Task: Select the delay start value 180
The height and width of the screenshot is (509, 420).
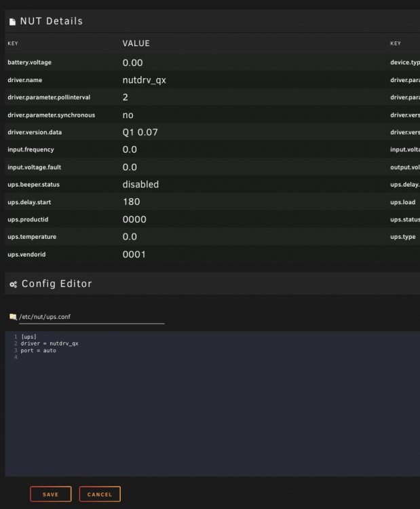Action: [x=132, y=202]
